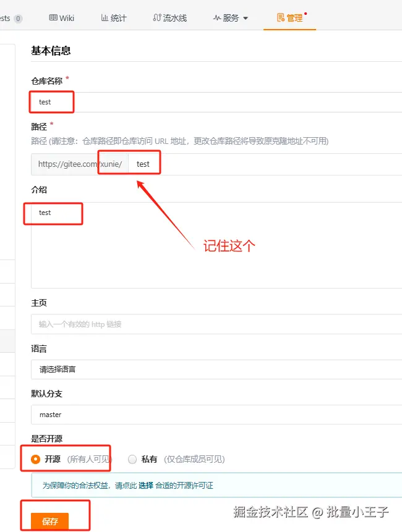402x532 pixels.
Task: Click the 选择 license link
Action: (146, 486)
